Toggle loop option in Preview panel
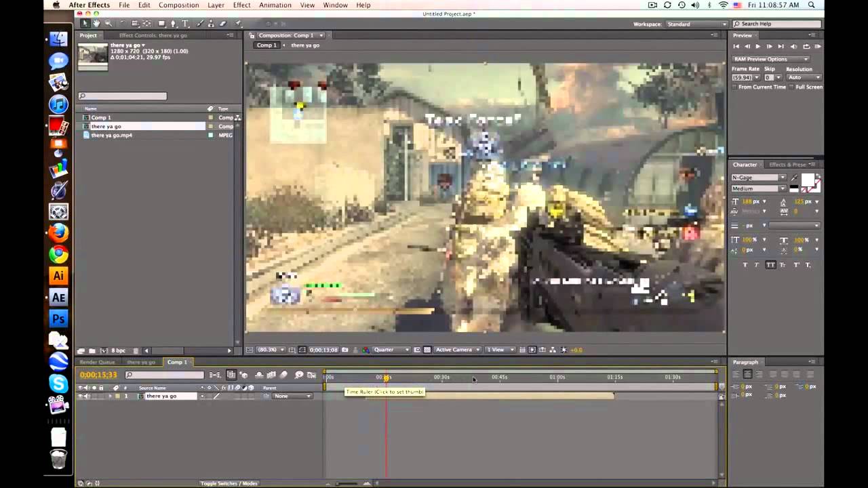This screenshot has width=868, height=488. (x=806, y=46)
